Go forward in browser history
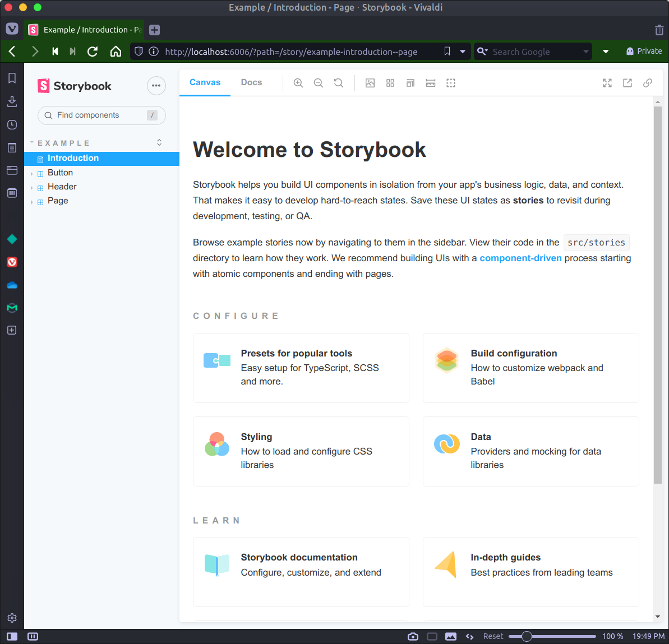 click(x=35, y=52)
